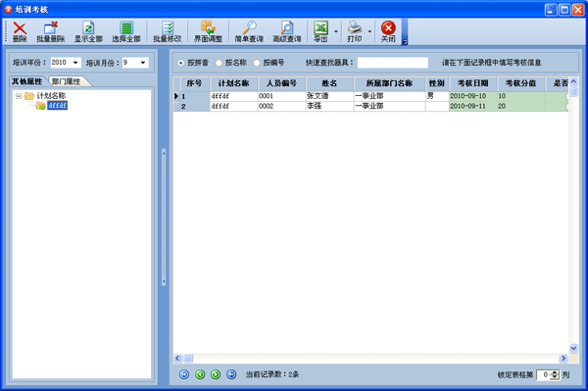
Task: Click the 考核日期 column header
Action: 473,83
